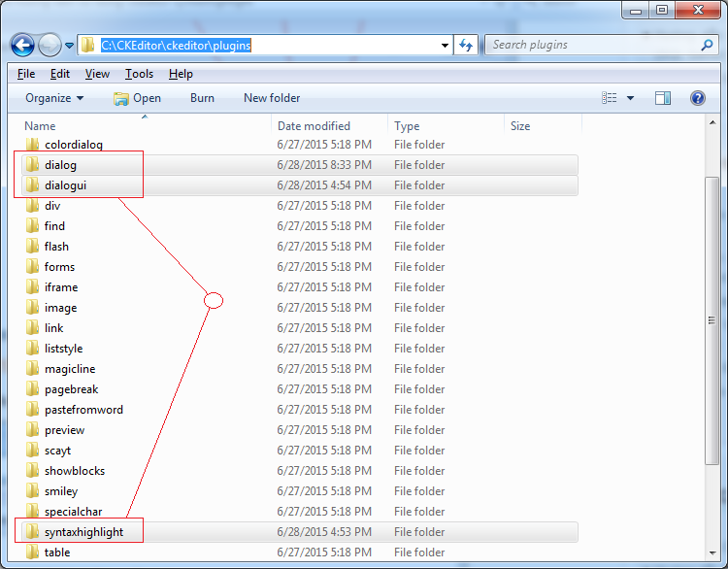Click the Change your view icon
Viewport: 728px width, 569px height.
pos(610,97)
